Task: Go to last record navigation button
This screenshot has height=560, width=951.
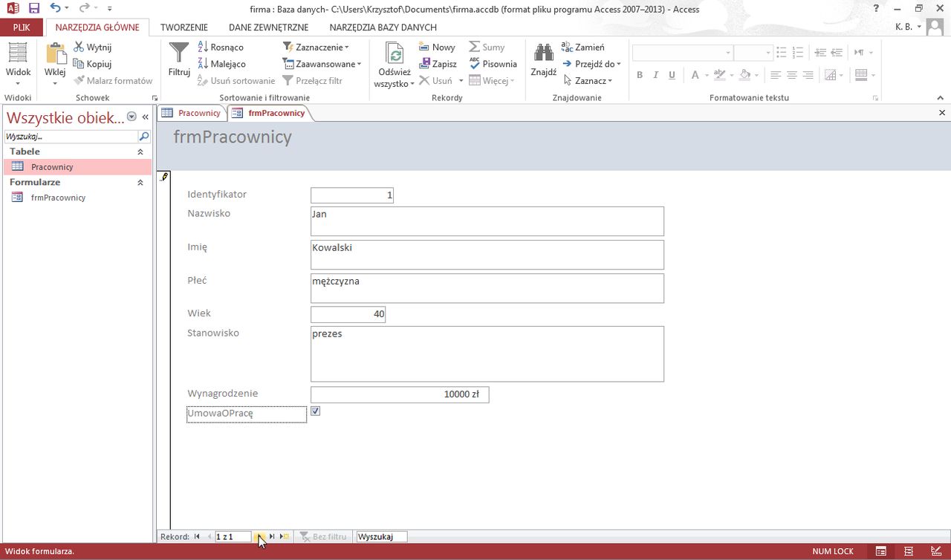Action: tap(272, 536)
